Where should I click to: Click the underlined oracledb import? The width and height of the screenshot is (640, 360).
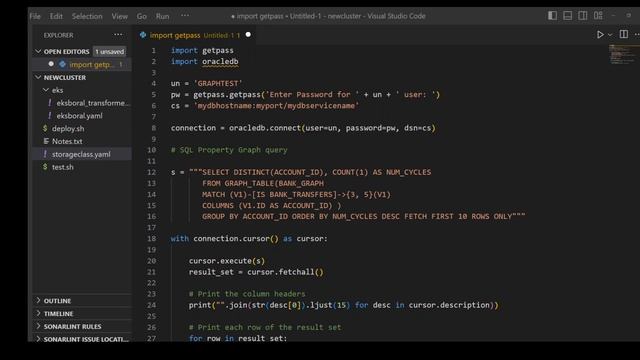[x=220, y=62]
